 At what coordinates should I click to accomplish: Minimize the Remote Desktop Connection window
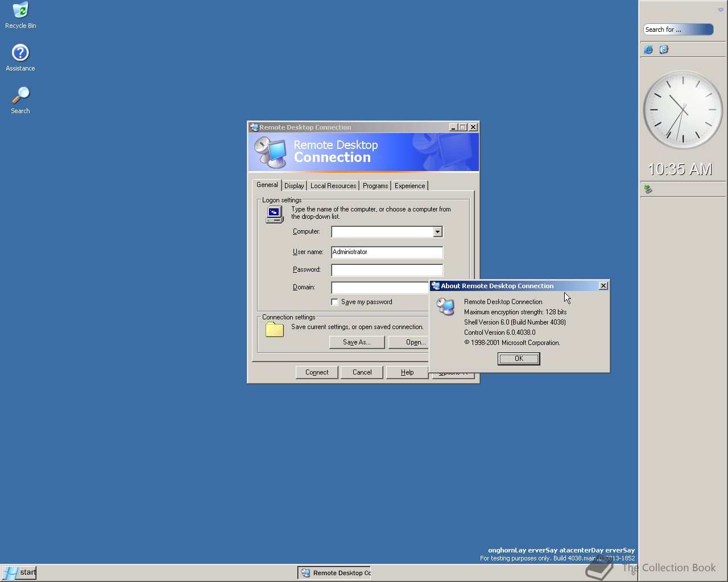(x=453, y=127)
